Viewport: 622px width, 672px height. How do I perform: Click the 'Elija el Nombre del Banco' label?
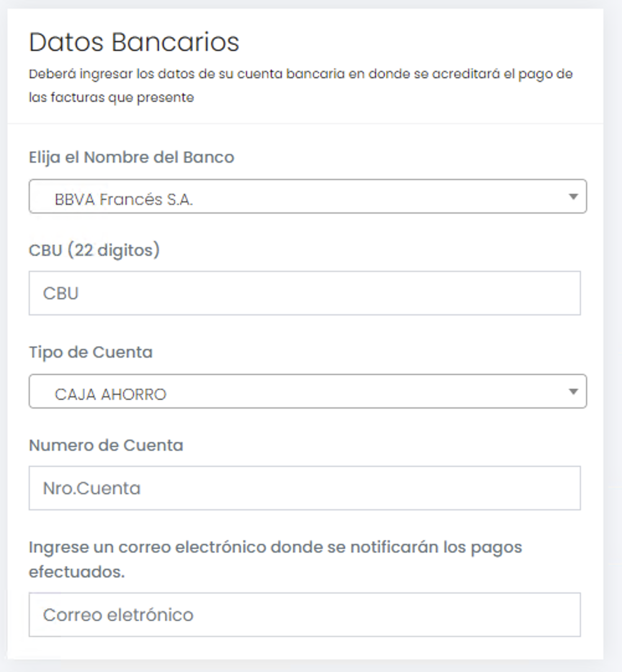pos(132,158)
